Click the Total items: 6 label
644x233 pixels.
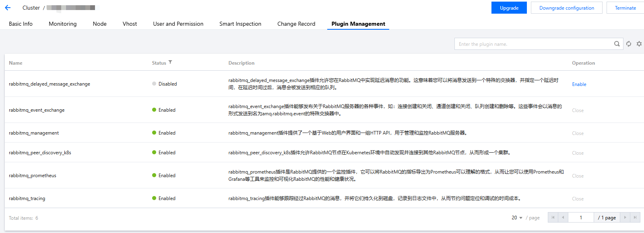pos(23,218)
